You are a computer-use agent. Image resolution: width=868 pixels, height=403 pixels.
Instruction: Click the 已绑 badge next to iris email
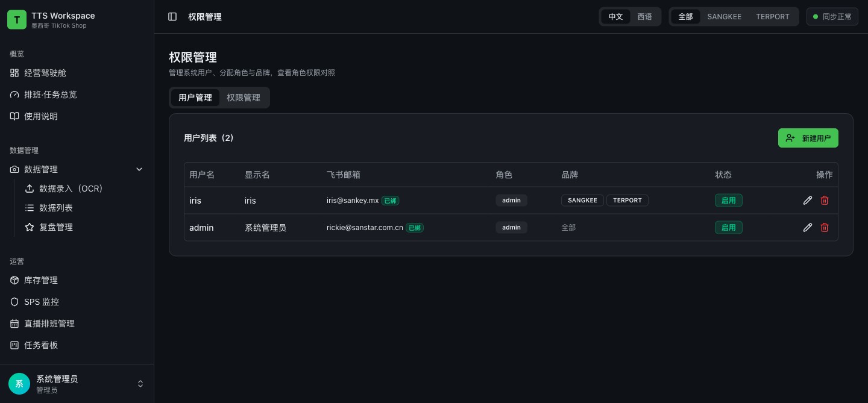click(x=390, y=201)
